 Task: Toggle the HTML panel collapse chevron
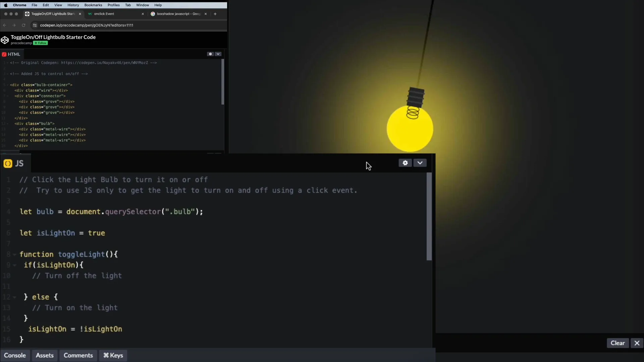point(218,54)
